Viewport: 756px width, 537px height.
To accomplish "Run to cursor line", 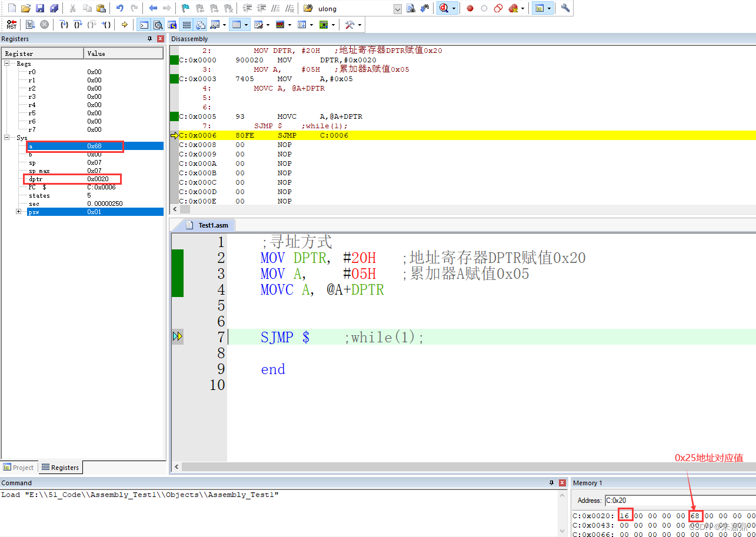I will (106, 25).
